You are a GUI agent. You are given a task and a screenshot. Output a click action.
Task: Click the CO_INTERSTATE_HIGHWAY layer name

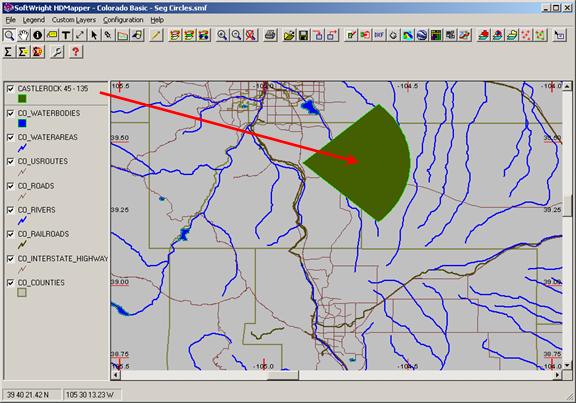coord(63,259)
